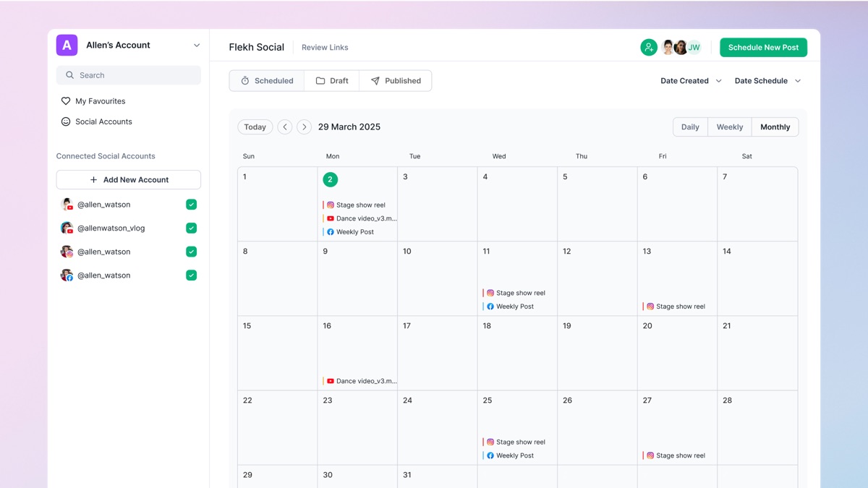
Task: Switch to Weekly view
Action: [x=730, y=127]
